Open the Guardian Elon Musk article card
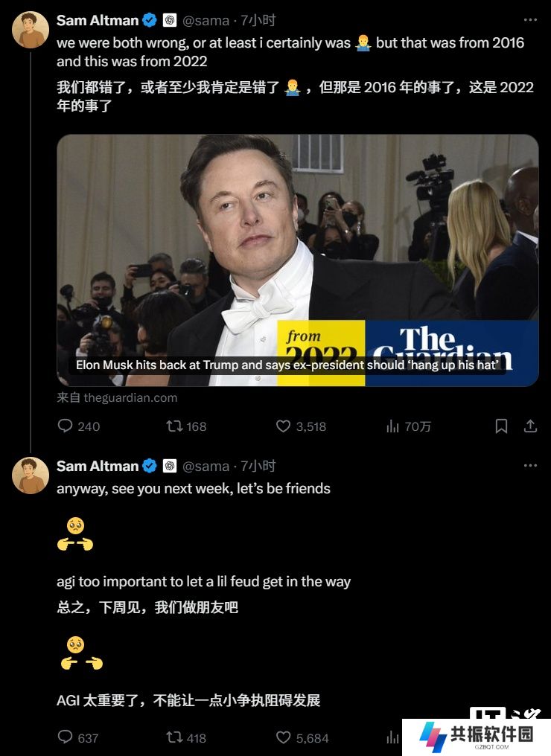 coord(298,260)
